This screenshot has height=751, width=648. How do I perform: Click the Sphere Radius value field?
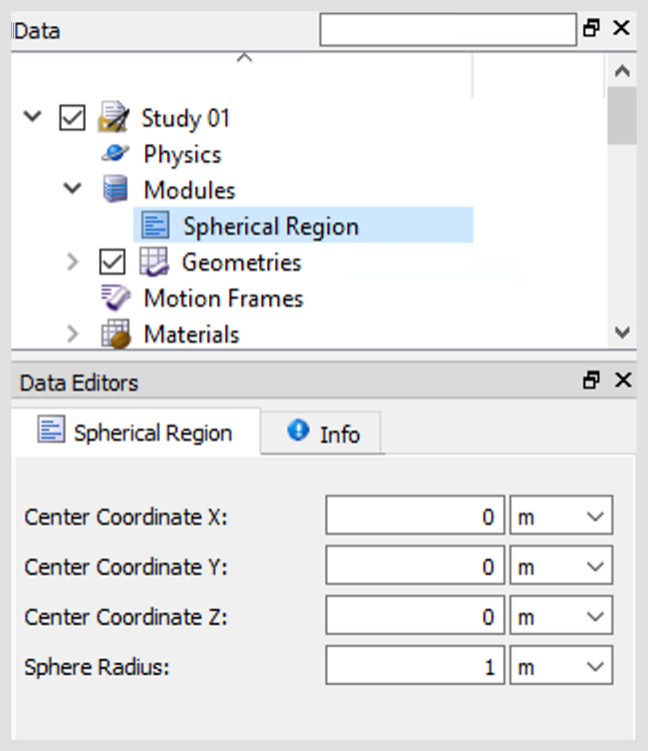[415, 665]
